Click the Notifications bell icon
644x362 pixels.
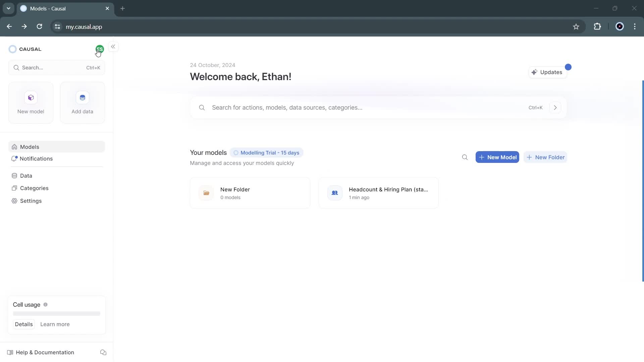(14, 159)
